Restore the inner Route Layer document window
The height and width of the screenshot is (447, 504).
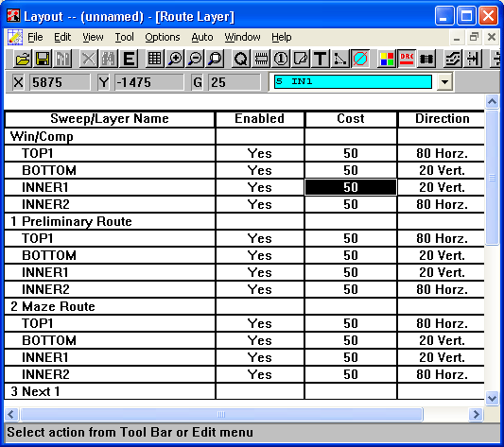click(x=474, y=37)
